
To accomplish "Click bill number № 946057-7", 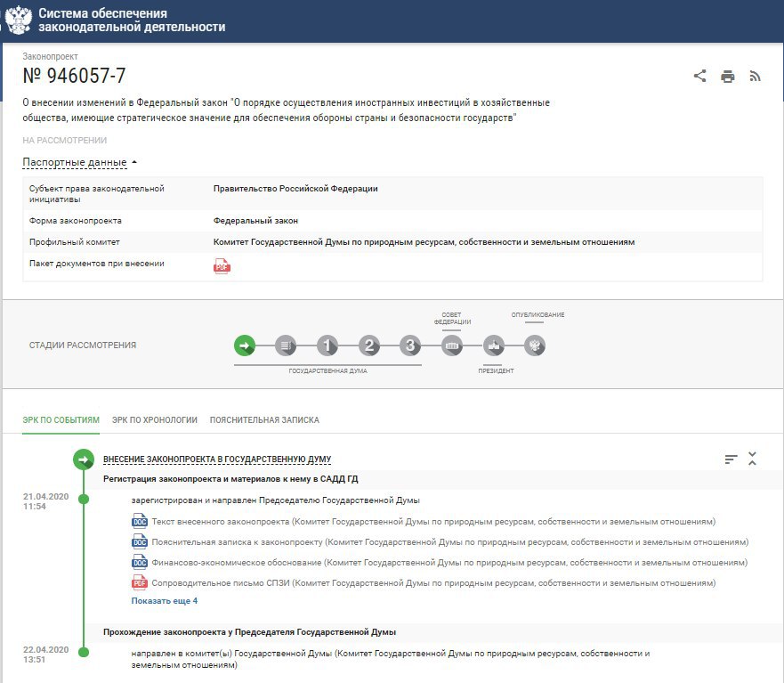I will [74, 76].
